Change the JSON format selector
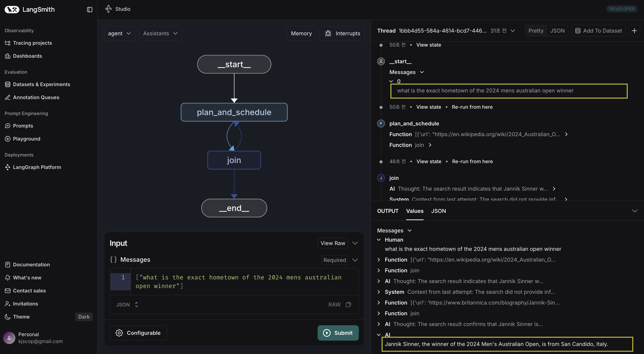 point(127,305)
